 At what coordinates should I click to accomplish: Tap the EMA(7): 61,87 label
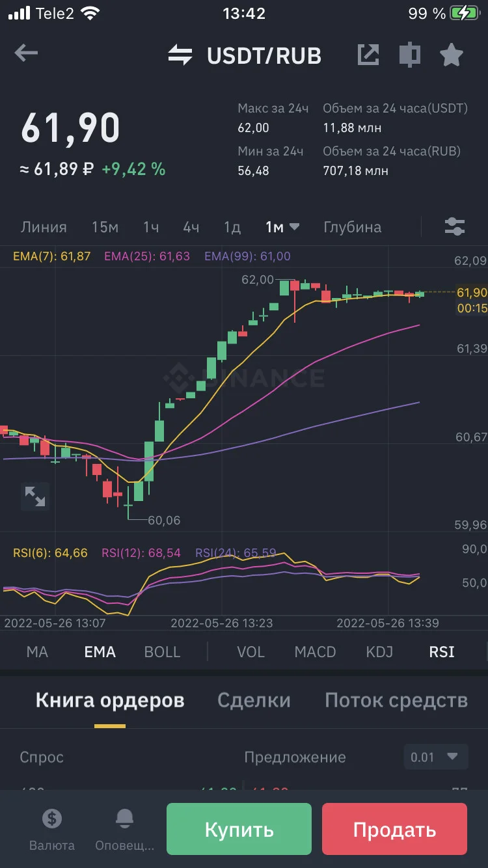[51, 256]
